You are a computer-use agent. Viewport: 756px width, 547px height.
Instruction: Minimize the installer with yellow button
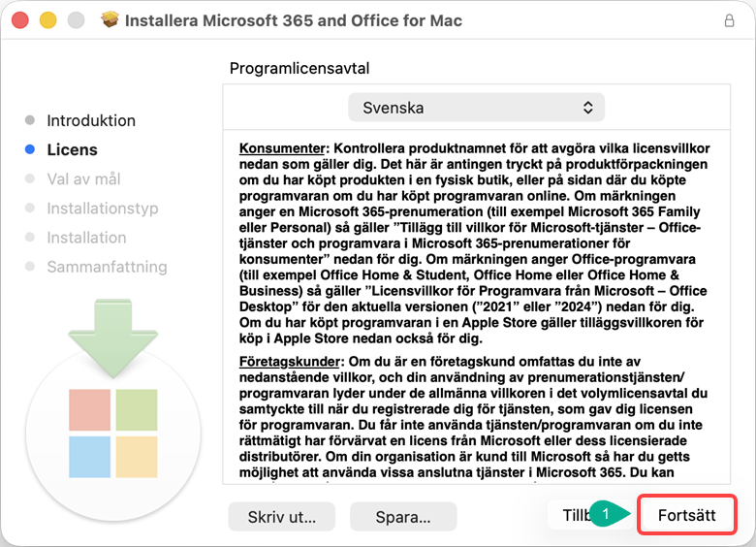tap(47, 20)
